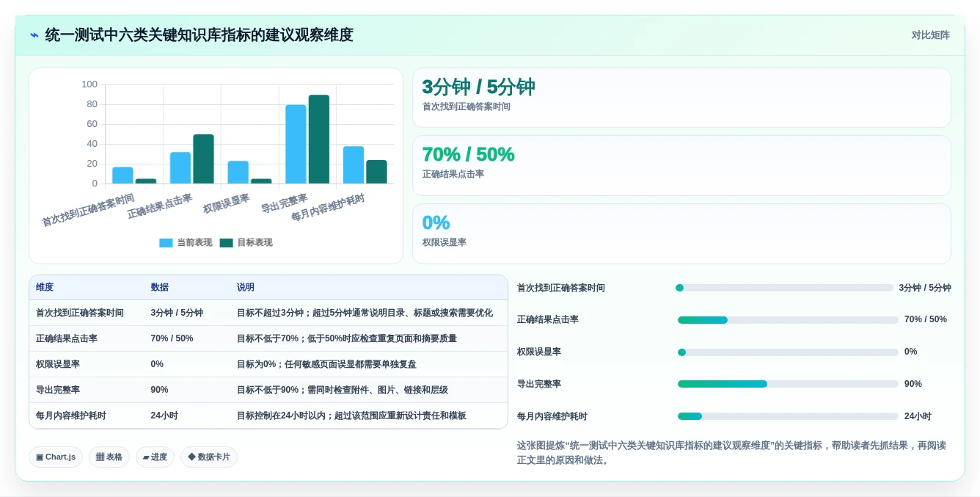Toggle the 当前表现 legend swatch
This screenshot has height=497, width=980.
pyautogui.click(x=166, y=243)
